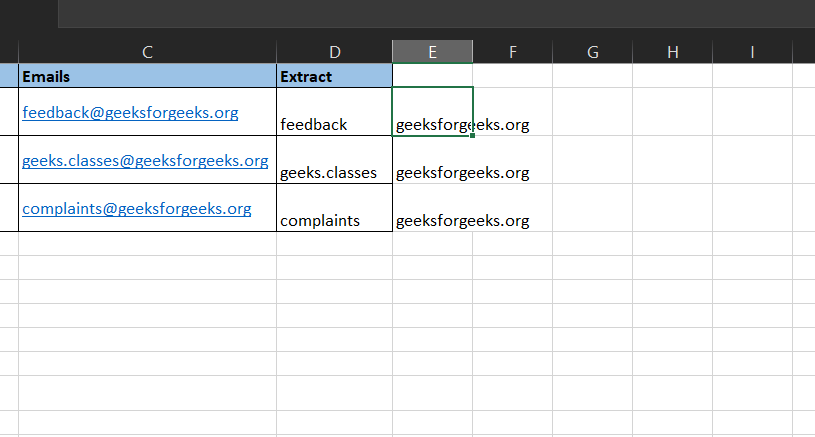Open geeks.classes@geeksforgeeks.org email link
This screenshot has height=437, width=815.
(x=145, y=161)
